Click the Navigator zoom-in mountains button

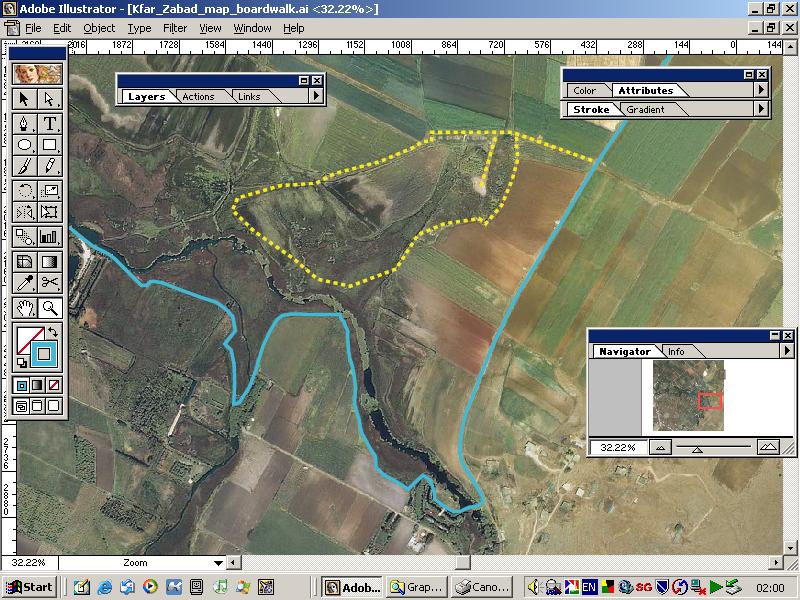[x=767, y=447]
